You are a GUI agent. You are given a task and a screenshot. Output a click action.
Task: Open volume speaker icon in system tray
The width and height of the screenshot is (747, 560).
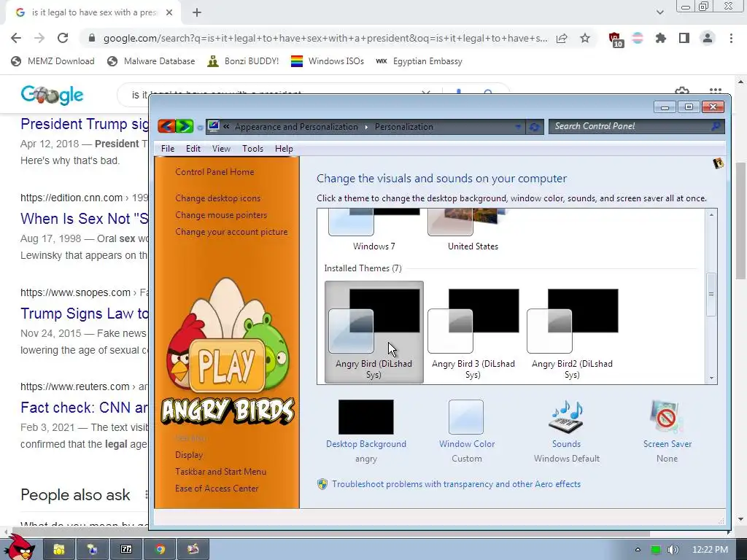click(x=673, y=550)
